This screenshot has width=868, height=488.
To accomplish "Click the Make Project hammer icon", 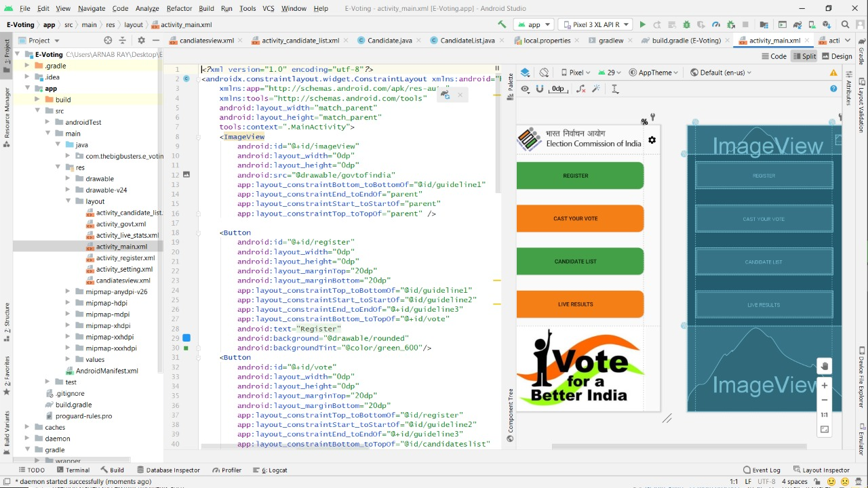I will pyautogui.click(x=502, y=25).
